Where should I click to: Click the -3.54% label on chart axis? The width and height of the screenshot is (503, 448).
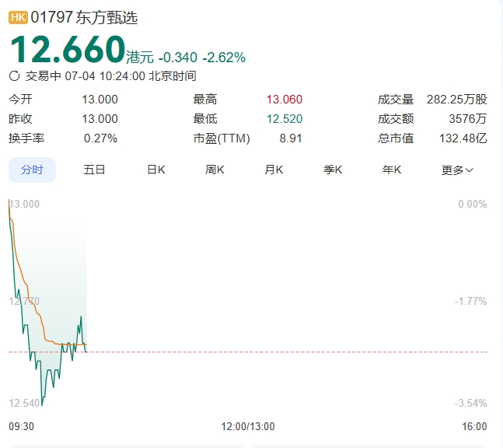pos(471,403)
